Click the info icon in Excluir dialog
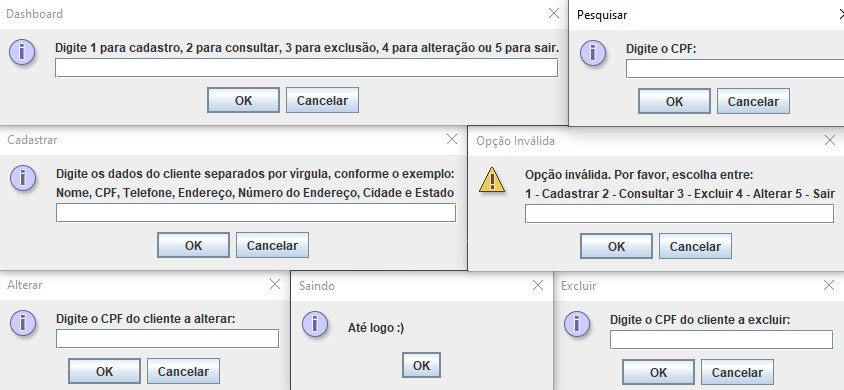The height and width of the screenshot is (390, 844). point(576,325)
